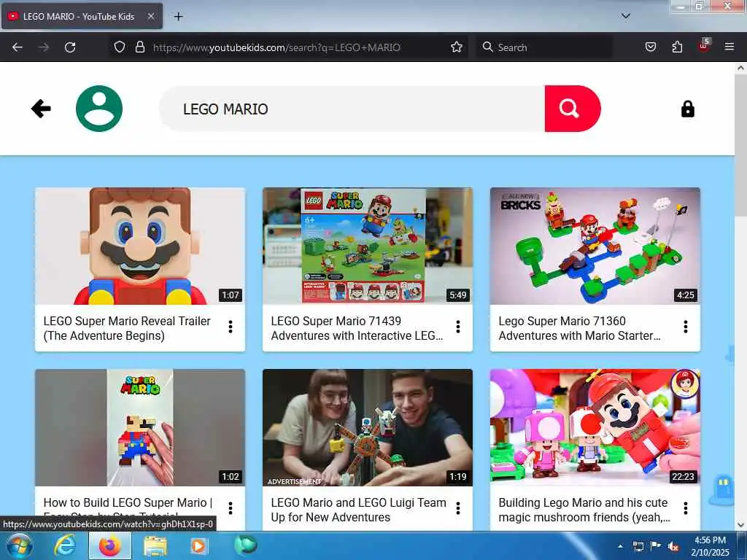
Task: Launch Internet Explorer from taskbar
Action: coord(65,546)
